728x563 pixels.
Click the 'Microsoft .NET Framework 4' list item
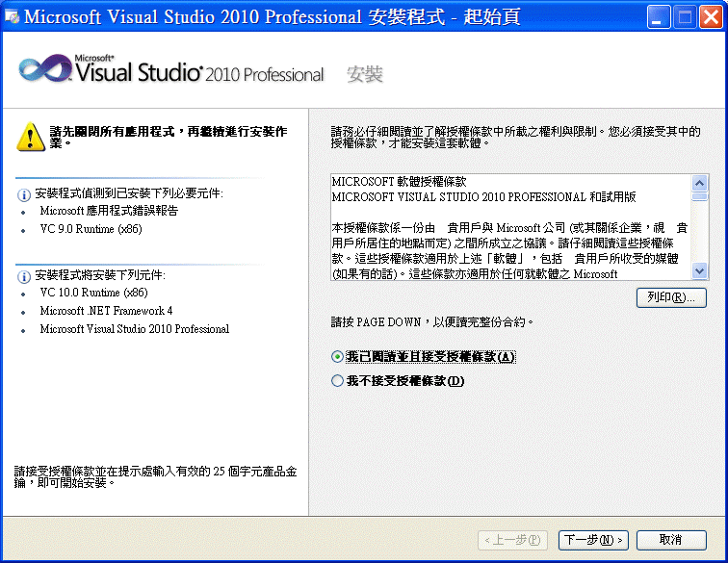[106, 311]
